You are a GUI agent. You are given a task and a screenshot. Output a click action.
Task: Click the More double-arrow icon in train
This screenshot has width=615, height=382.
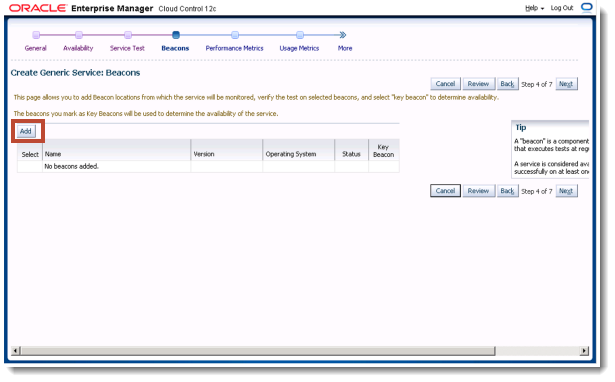pyautogui.click(x=343, y=35)
